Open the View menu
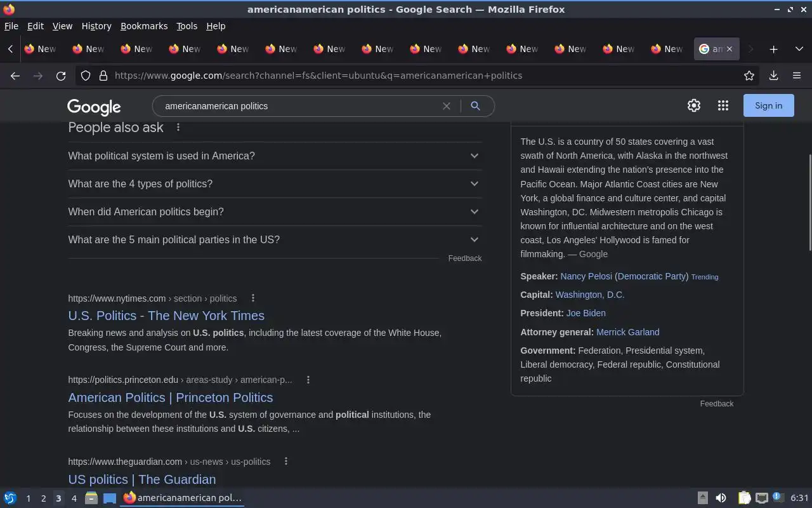Screen dimensions: 812x508 click(x=62, y=26)
